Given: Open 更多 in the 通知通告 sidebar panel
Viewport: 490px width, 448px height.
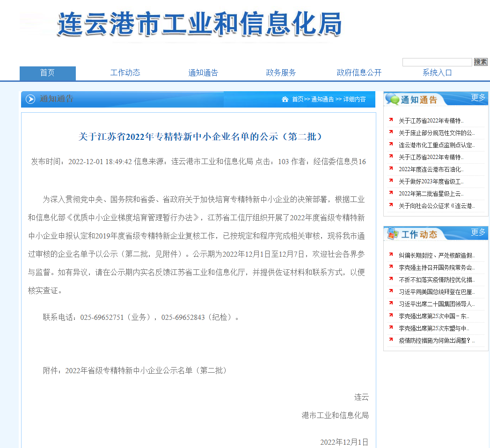Looking at the screenshot, I should 478,98.
